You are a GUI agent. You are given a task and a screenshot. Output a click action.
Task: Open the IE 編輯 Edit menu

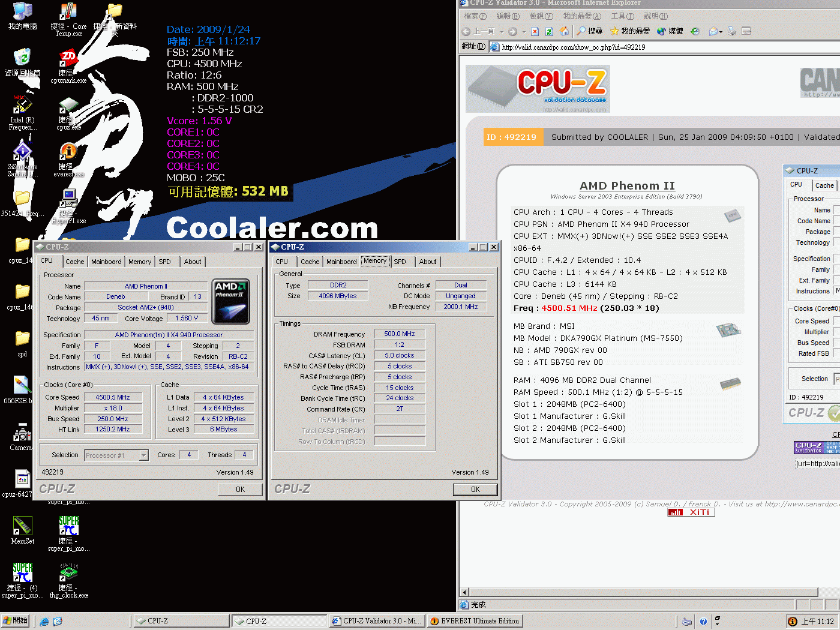click(508, 16)
